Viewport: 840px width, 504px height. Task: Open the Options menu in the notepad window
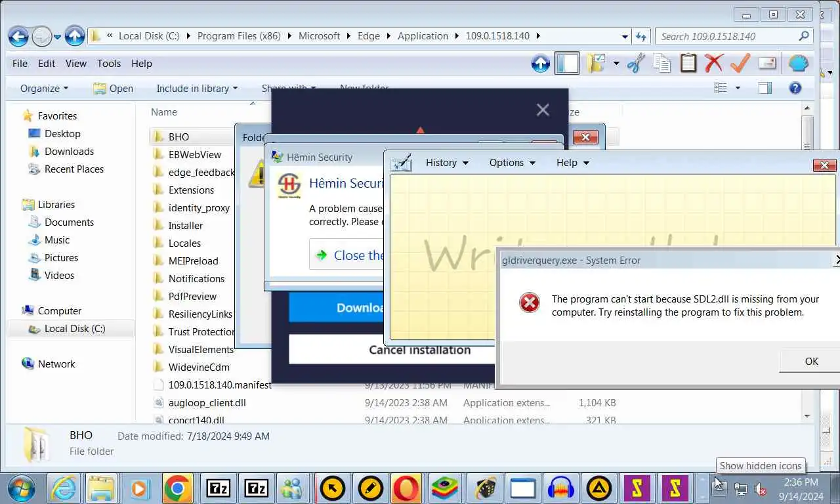512,163
